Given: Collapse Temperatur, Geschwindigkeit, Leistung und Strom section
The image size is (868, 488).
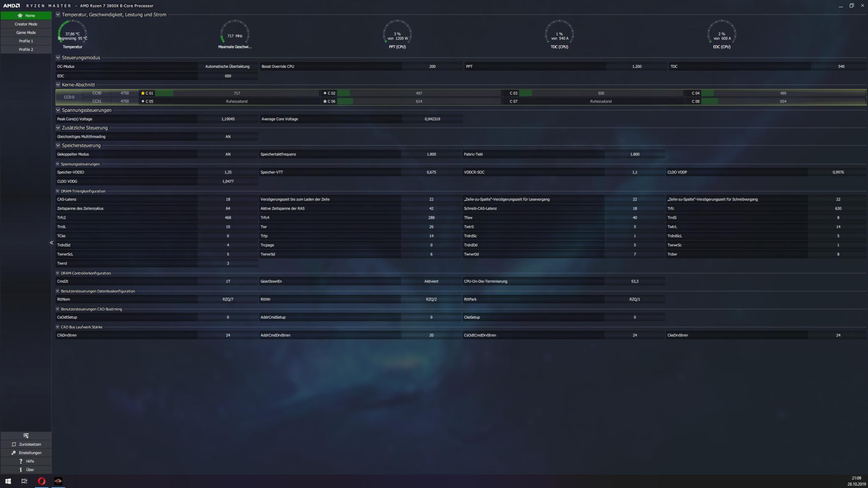Looking at the screenshot, I should pyautogui.click(x=58, y=14).
